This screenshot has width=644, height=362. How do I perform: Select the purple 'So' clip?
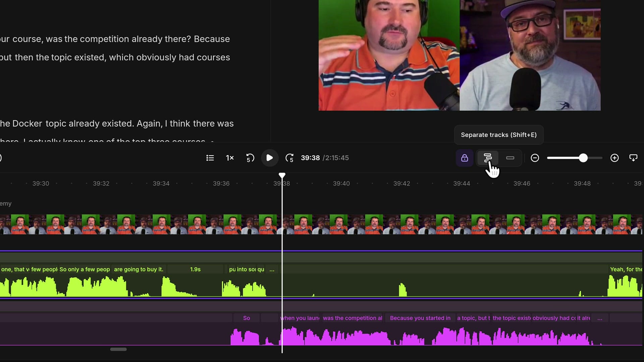click(x=247, y=318)
